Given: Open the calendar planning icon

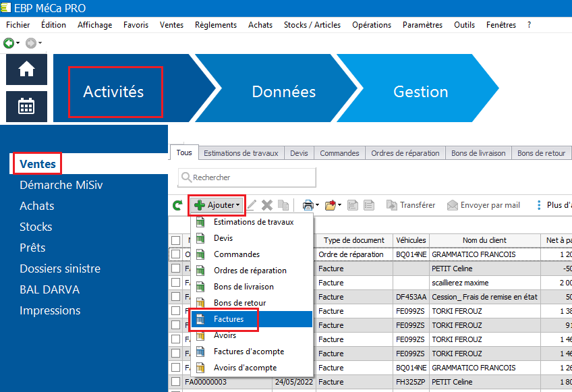Looking at the screenshot, I should point(26,107).
